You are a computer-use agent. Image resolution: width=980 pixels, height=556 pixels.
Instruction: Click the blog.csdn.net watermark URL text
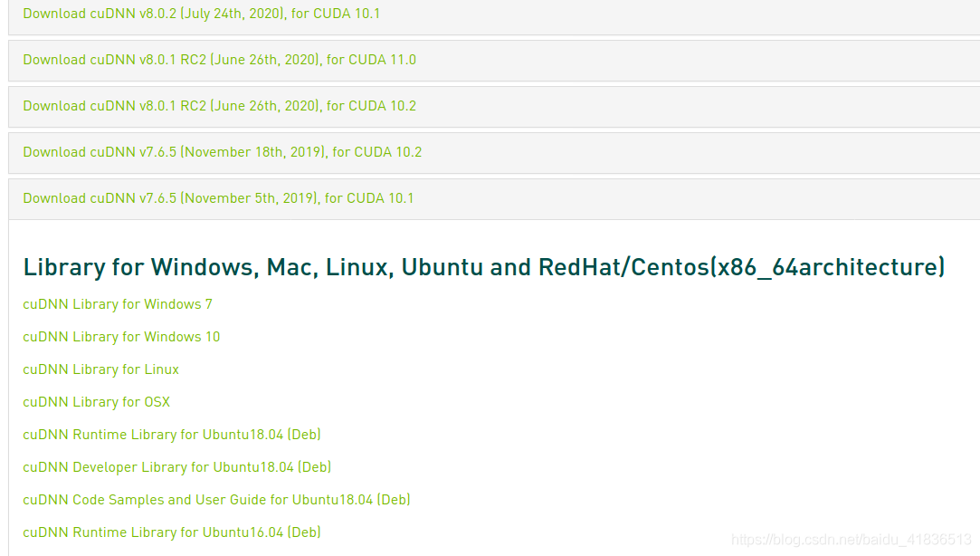(851, 540)
